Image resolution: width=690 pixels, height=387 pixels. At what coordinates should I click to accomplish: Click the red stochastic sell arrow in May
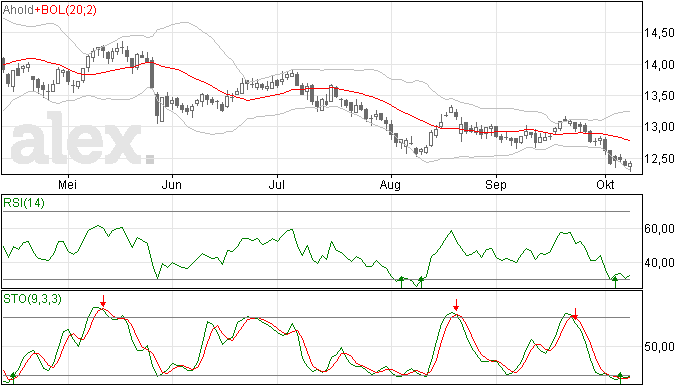click(x=103, y=301)
